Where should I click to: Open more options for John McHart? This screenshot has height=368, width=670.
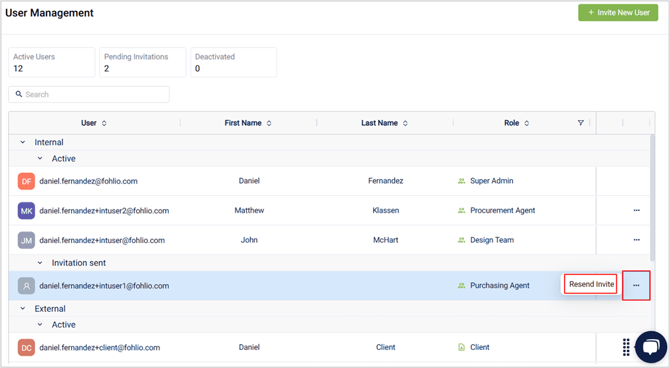[x=637, y=240]
